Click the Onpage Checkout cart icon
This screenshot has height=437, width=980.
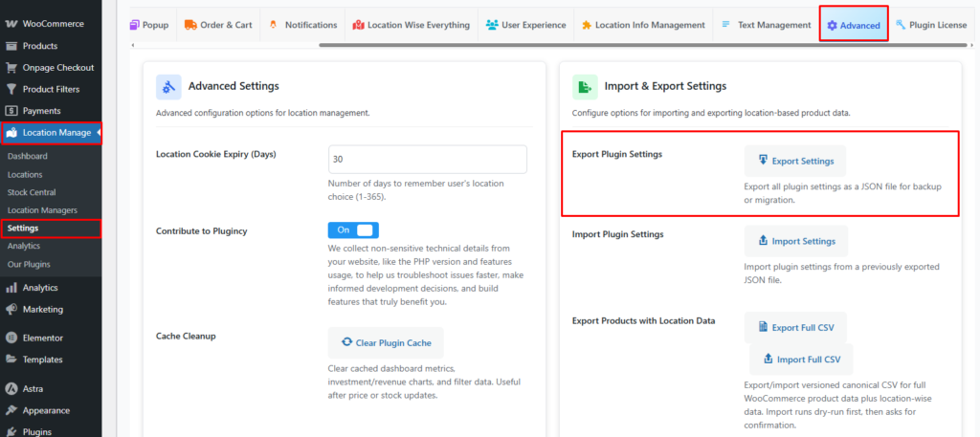pyautogui.click(x=11, y=67)
